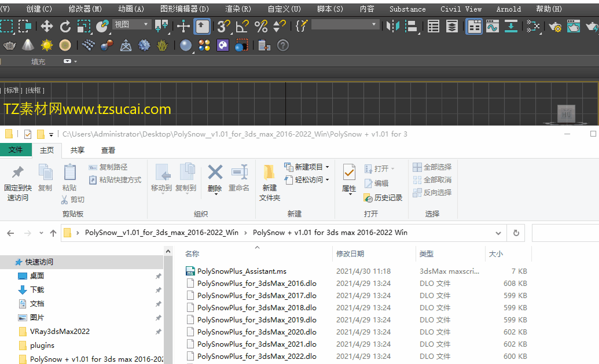Open the Schematic View icon
The image size is (599, 364).
pos(533,26)
